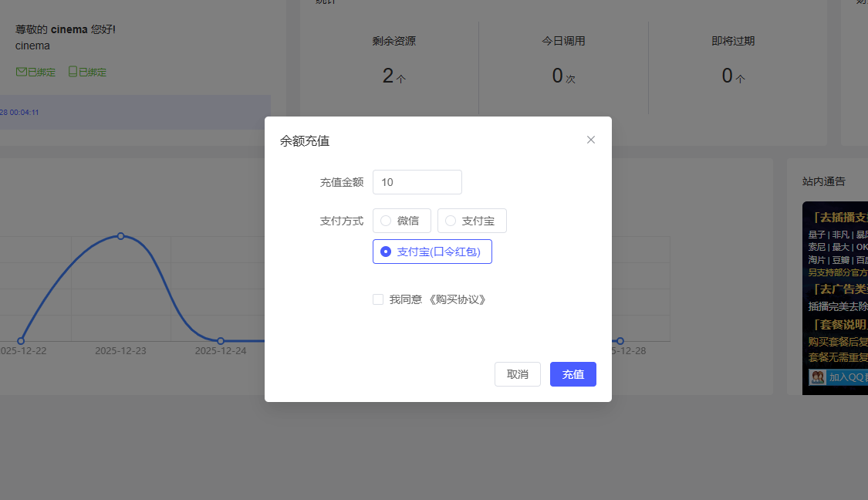Tick the 我同意 agreement checkbox
This screenshot has width=868, height=500.
point(378,299)
